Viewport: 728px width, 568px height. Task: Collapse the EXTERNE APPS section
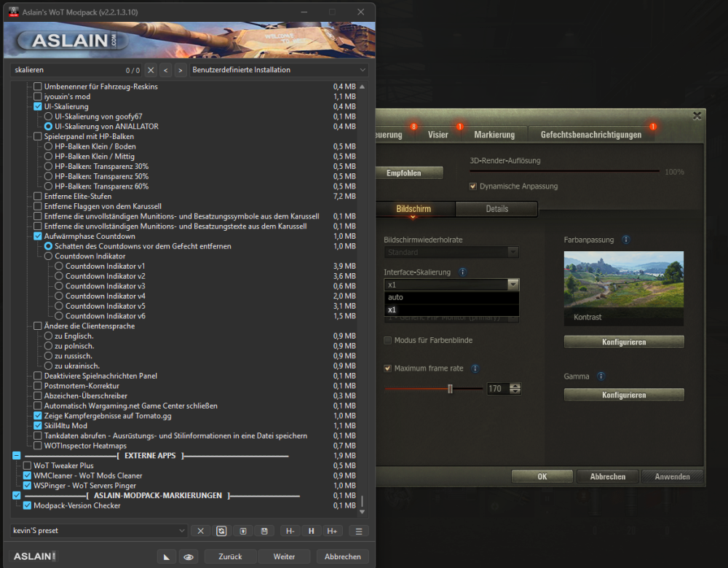16,456
